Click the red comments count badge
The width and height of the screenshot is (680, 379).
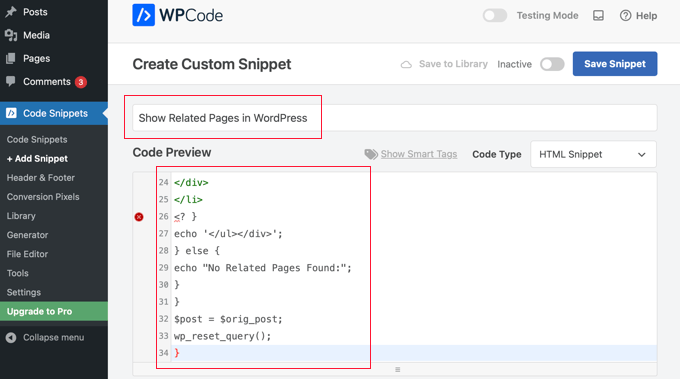point(81,82)
